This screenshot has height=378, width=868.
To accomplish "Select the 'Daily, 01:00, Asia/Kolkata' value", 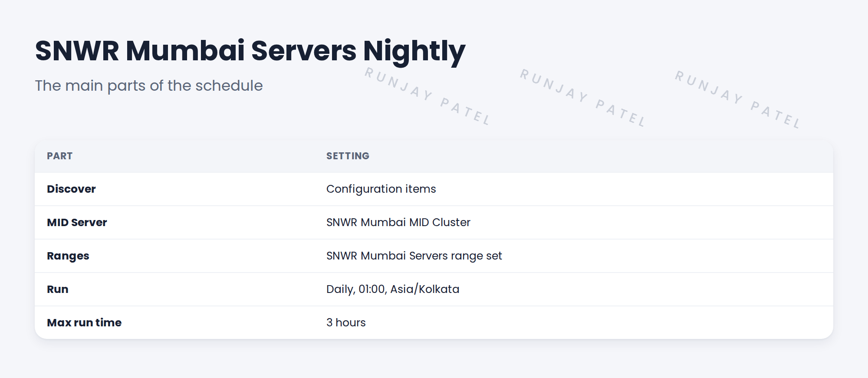I will click(x=393, y=289).
